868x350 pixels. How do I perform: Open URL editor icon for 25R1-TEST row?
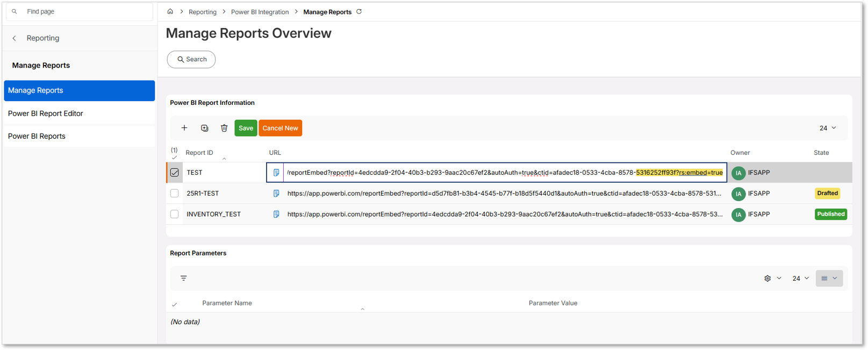[x=276, y=194]
